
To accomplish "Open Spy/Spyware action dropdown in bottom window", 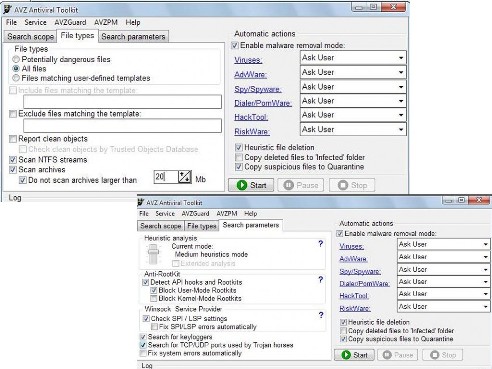I will pos(444,269).
